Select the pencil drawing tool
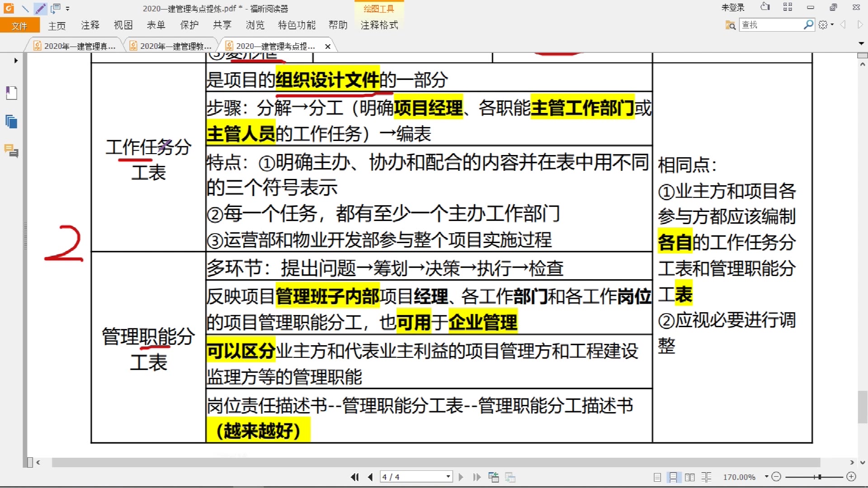This screenshot has height=488, width=868. coord(40,8)
